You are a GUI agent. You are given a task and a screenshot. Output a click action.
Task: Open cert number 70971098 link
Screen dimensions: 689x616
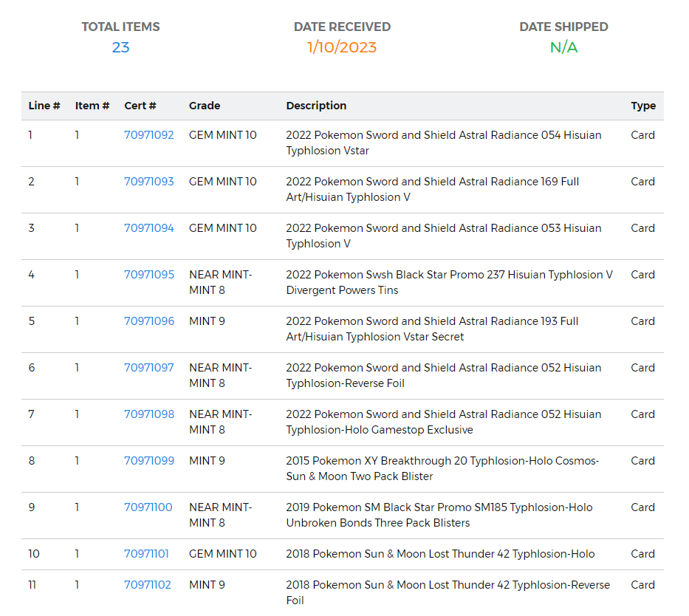[149, 414]
